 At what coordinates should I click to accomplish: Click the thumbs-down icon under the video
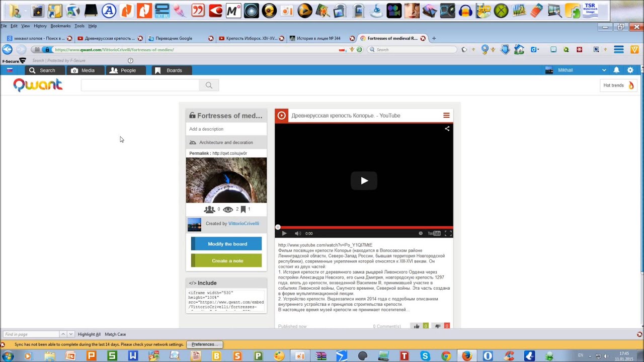pos(438,326)
